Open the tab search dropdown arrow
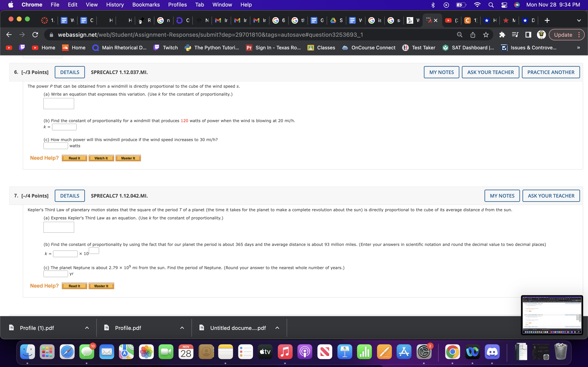The image size is (588, 367). [579, 20]
